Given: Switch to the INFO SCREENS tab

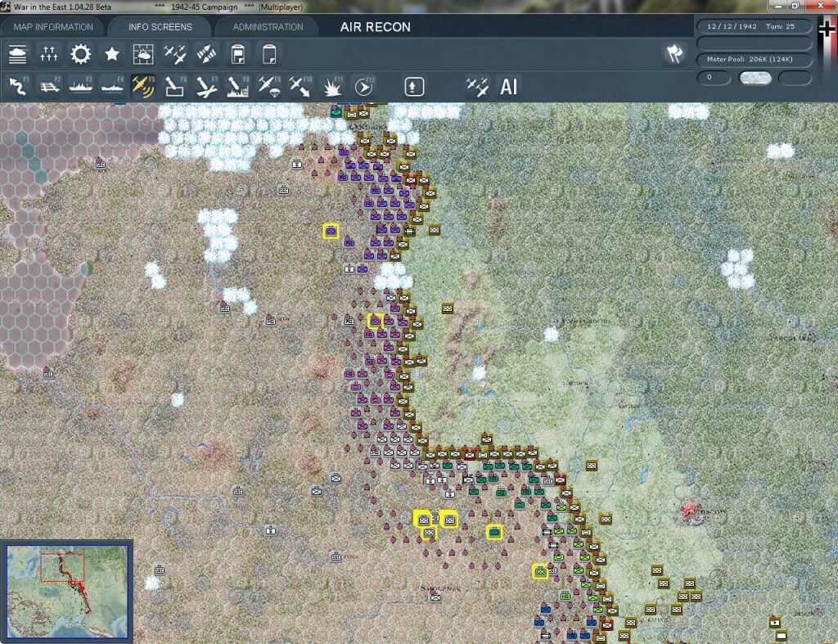Looking at the screenshot, I should tap(160, 27).
